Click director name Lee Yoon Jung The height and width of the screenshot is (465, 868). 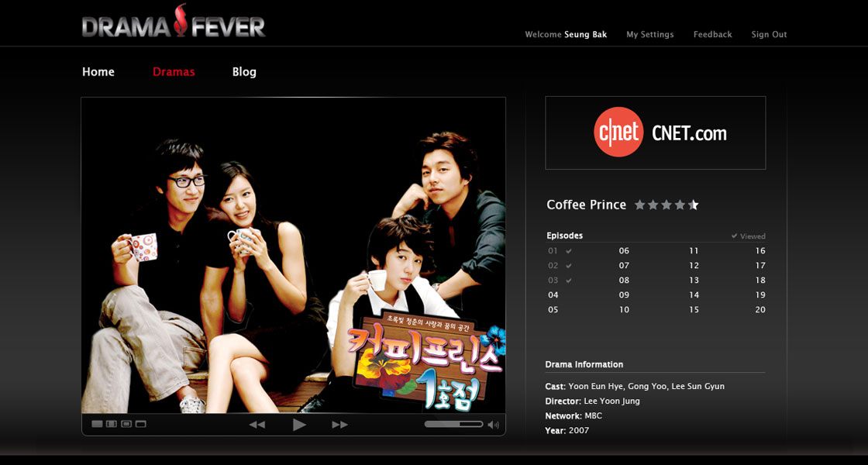tap(611, 401)
